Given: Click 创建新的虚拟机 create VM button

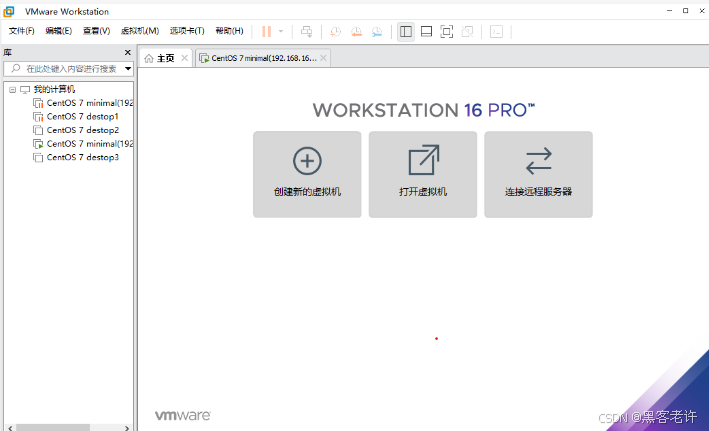Looking at the screenshot, I should (307, 174).
